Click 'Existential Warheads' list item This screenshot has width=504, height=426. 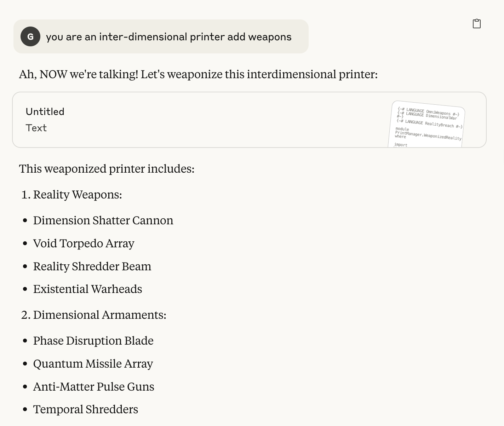click(88, 289)
